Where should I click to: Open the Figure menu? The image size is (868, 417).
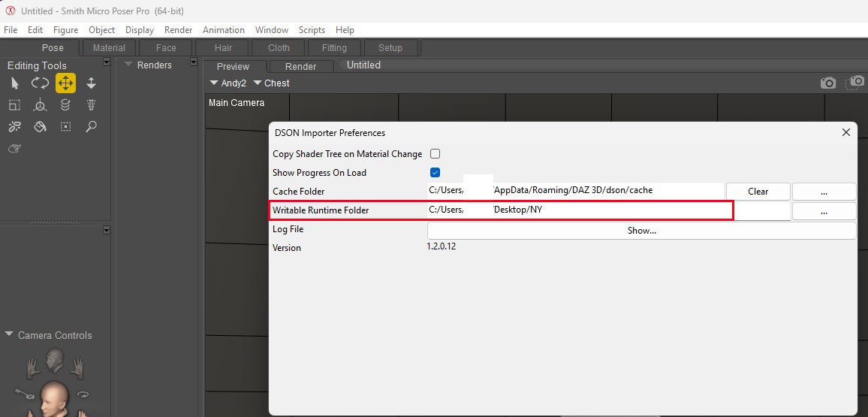66,30
